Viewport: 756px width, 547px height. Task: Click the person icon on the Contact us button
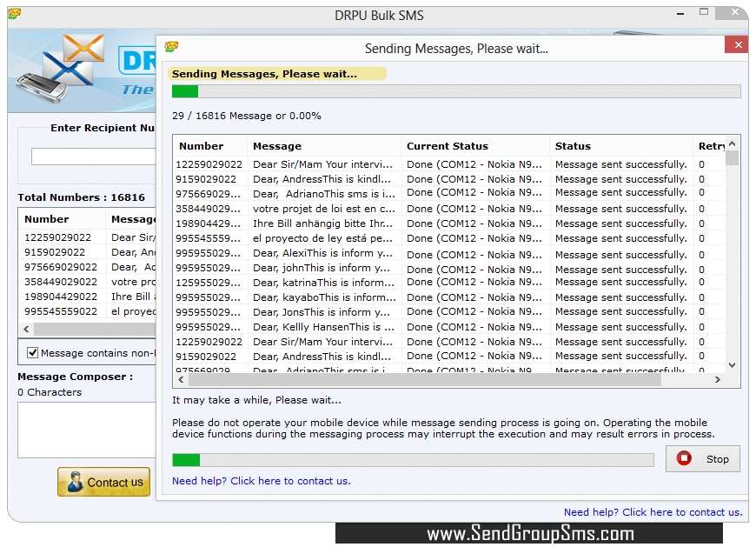[75, 482]
